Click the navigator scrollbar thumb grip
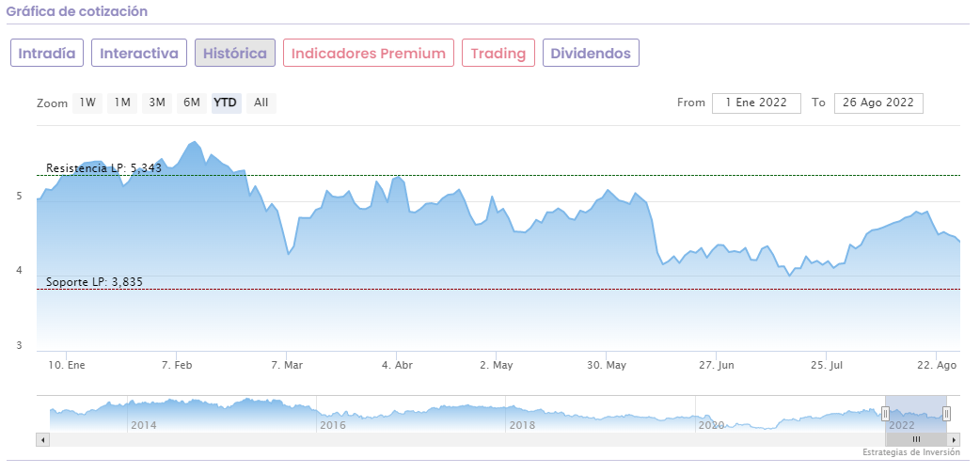 [x=916, y=439]
